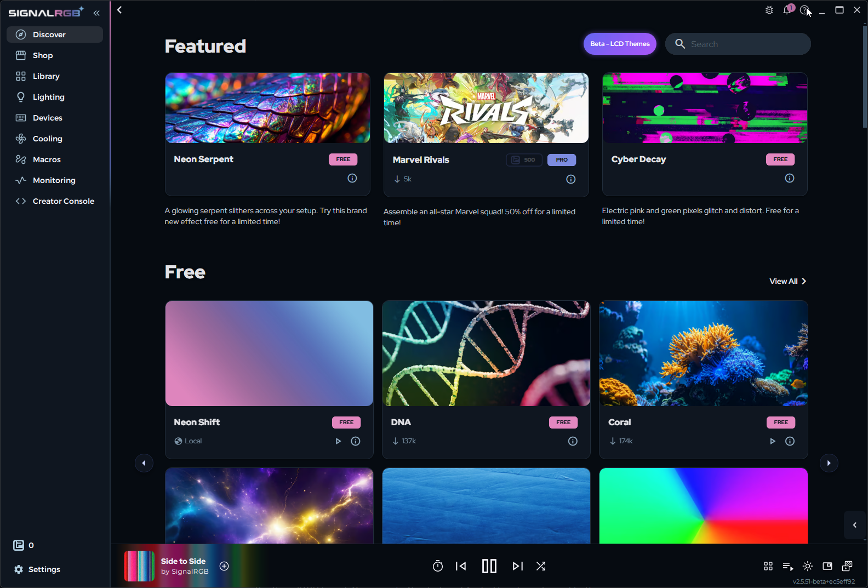The width and height of the screenshot is (868, 588).
Task: Open the notifications bell
Action: tap(787, 10)
